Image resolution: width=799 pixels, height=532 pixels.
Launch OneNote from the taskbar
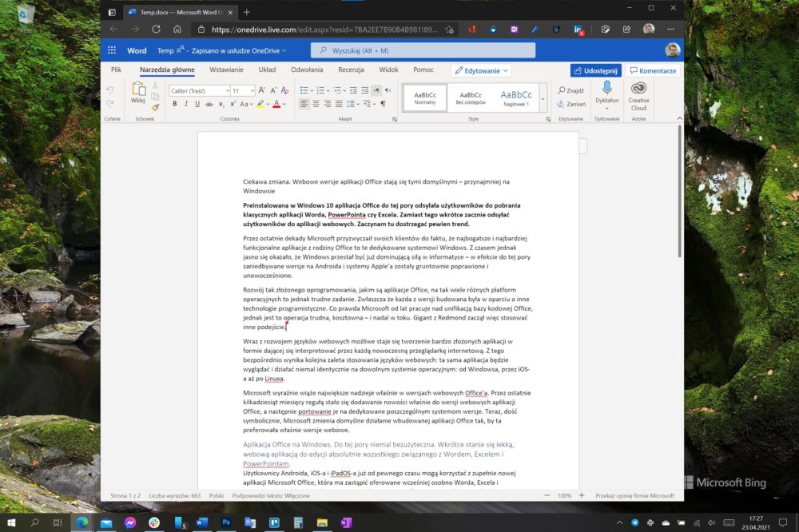(x=346, y=522)
